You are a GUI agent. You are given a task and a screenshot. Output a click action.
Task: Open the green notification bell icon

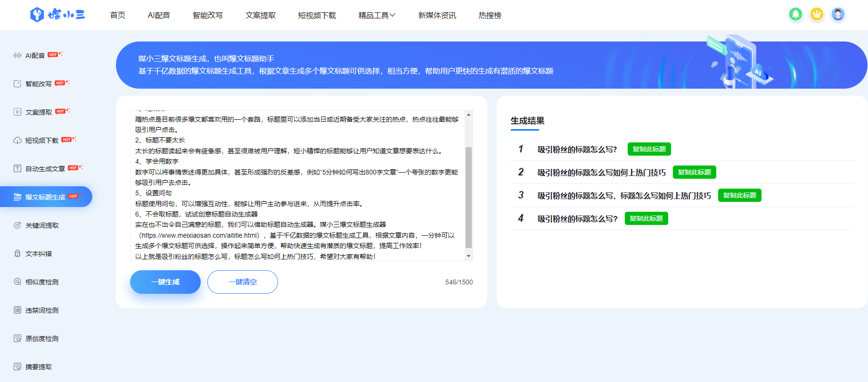coord(795,14)
